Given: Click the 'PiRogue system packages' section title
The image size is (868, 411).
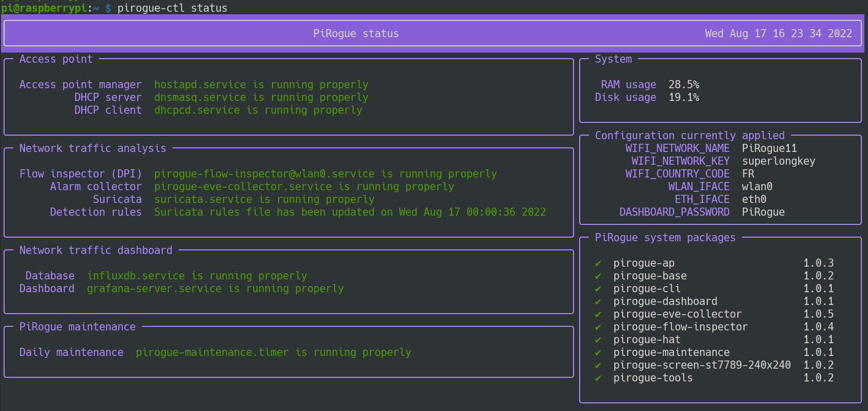Looking at the screenshot, I should (665, 238).
